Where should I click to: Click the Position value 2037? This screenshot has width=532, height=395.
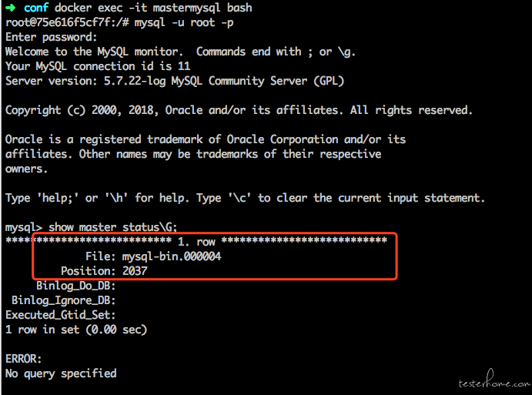tap(135, 271)
